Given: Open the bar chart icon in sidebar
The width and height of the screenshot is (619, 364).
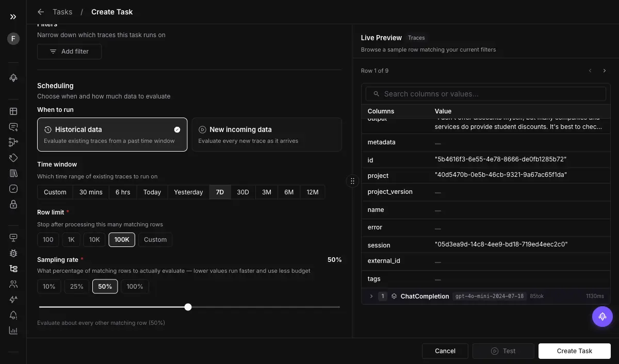Looking at the screenshot, I should click(13, 330).
